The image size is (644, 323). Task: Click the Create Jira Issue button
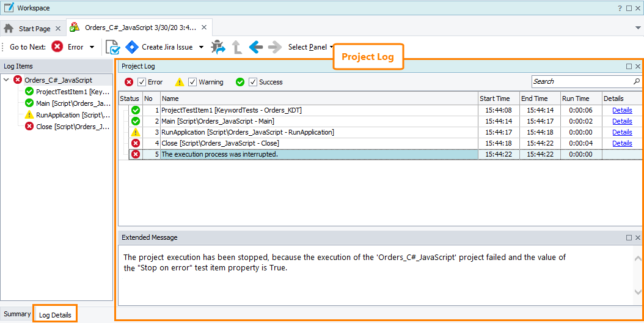point(160,47)
